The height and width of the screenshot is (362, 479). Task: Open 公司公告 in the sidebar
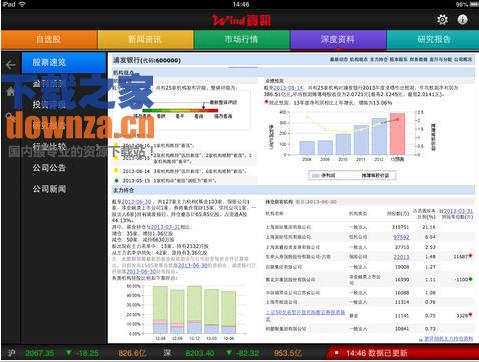[49, 168]
